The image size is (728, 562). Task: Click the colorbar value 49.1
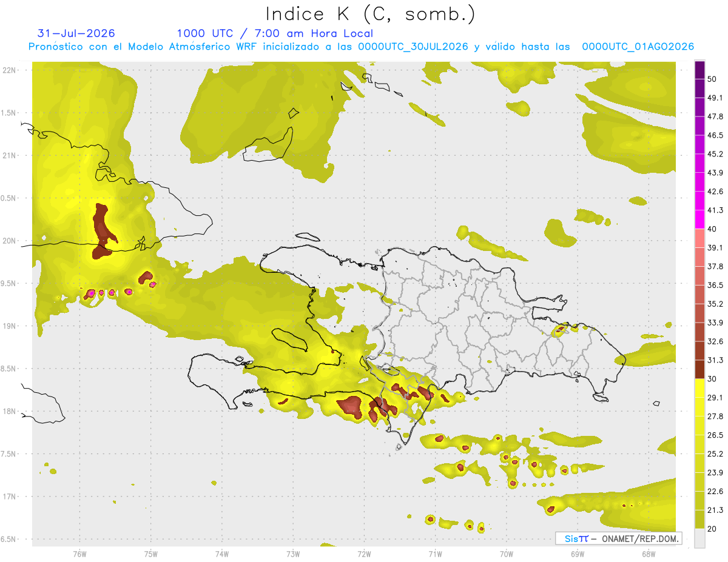point(715,98)
